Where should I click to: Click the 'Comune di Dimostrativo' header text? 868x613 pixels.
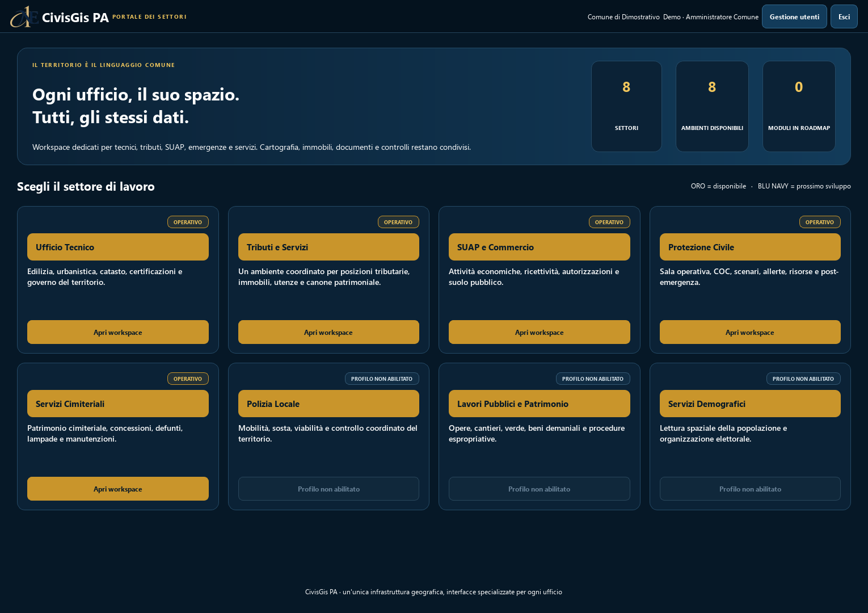click(x=623, y=17)
